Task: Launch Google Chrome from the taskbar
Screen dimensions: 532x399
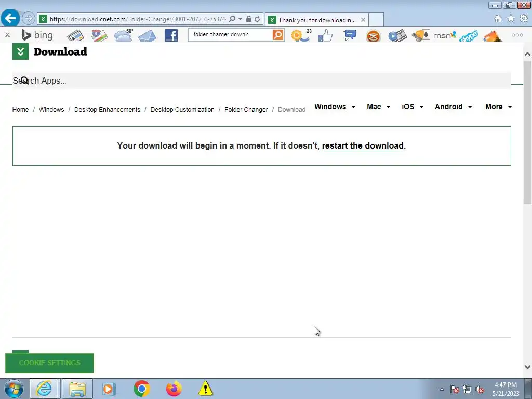Action: (x=141, y=389)
